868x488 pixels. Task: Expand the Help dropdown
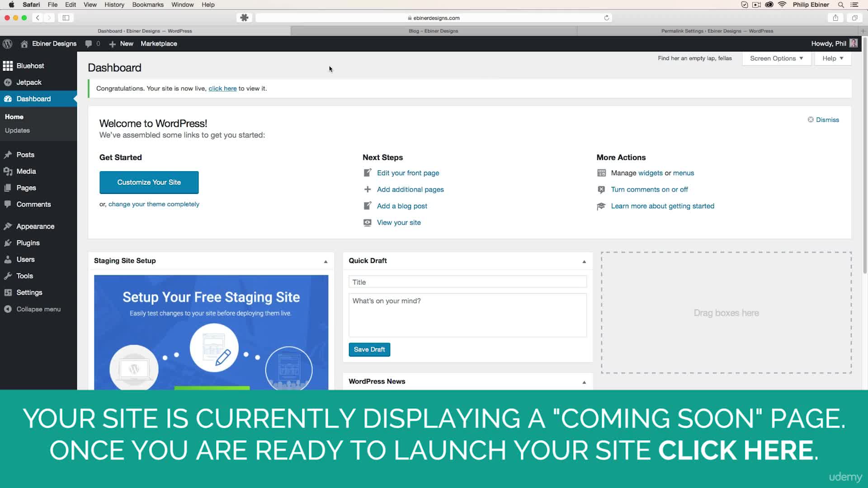(833, 58)
